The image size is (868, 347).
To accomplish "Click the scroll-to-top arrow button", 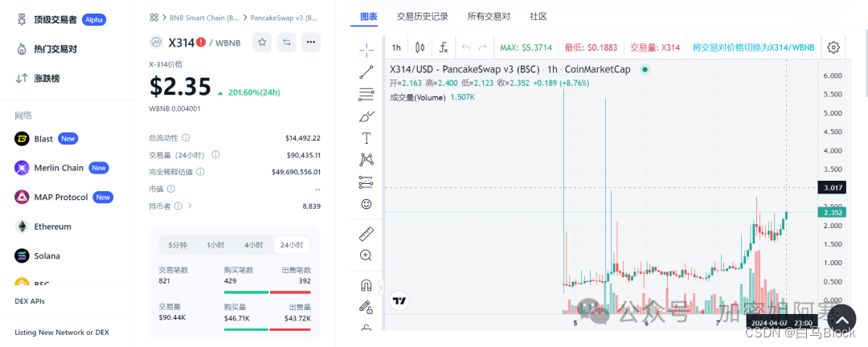I will tap(843, 320).
